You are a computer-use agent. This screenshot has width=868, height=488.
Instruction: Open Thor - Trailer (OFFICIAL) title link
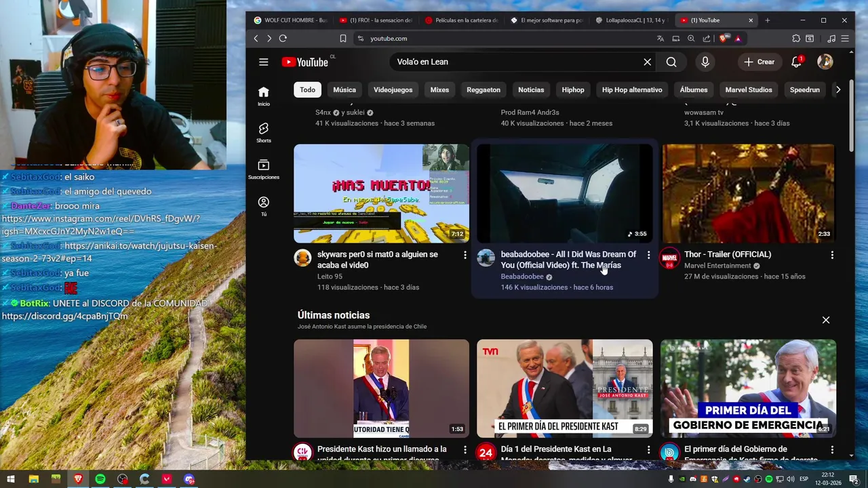point(728,254)
